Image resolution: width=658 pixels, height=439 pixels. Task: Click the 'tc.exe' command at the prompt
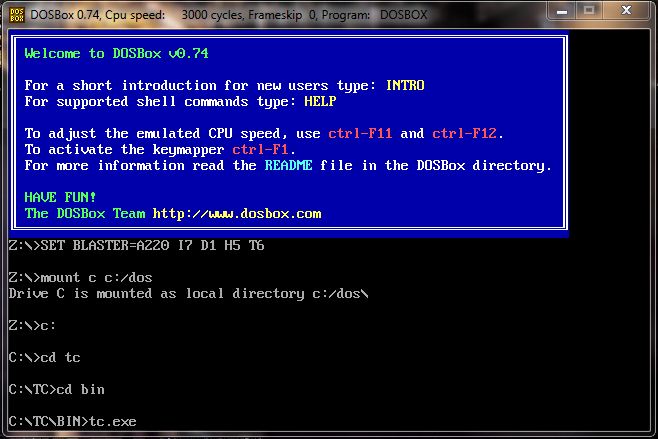112,421
